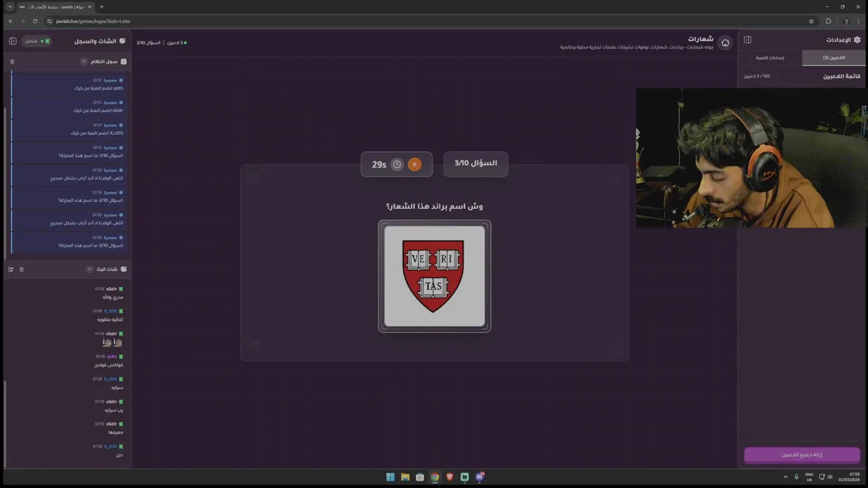View site information icon in address bar
The image size is (868, 488).
point(50,21)
